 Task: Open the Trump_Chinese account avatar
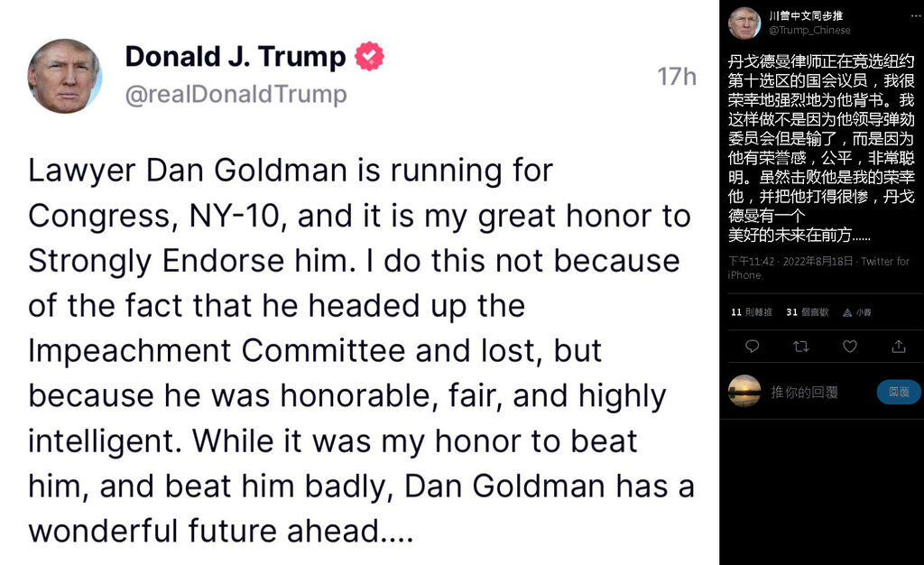744,23
